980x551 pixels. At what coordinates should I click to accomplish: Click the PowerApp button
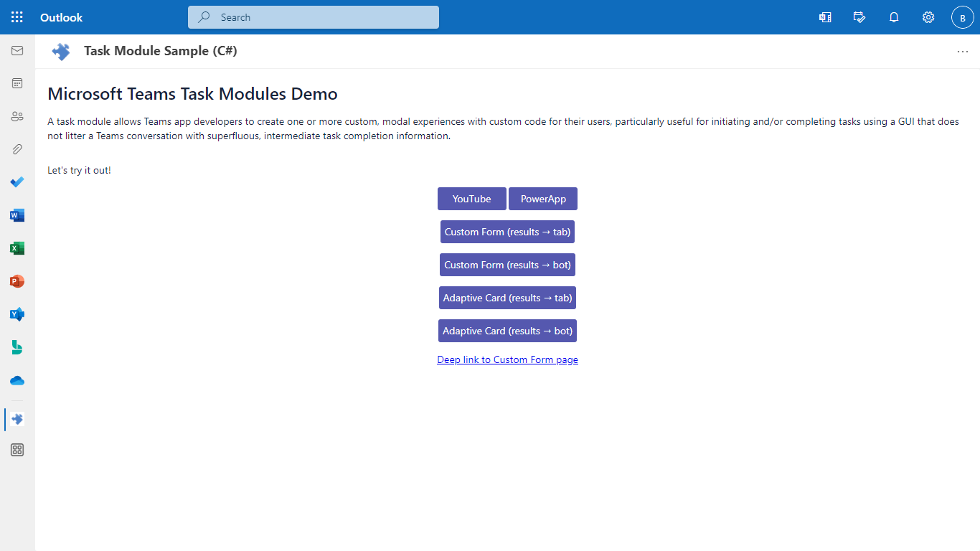(543, 199)
